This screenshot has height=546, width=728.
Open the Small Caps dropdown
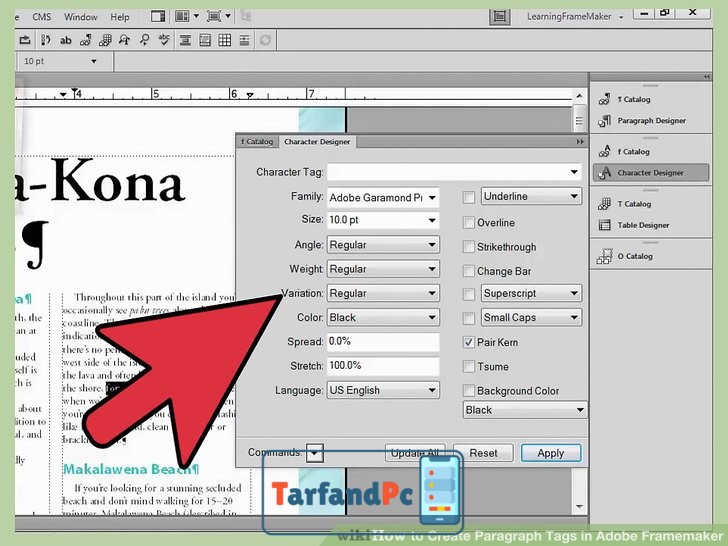point(531,317)
